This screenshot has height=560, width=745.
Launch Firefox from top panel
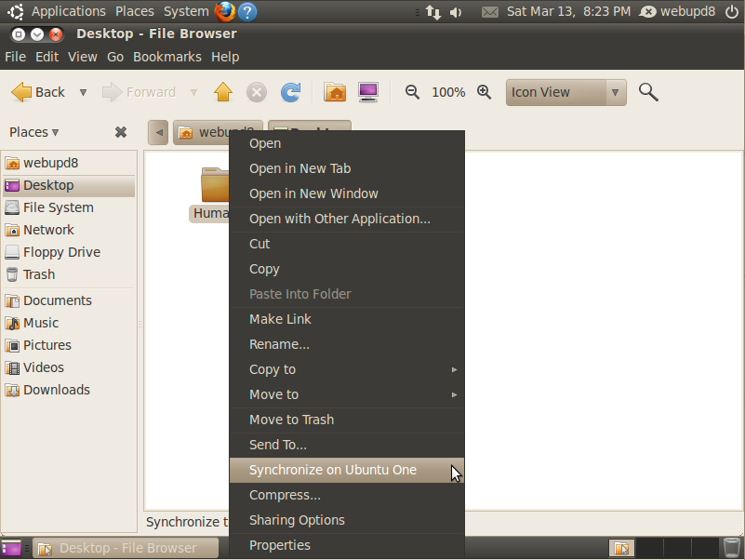(225, 11)
